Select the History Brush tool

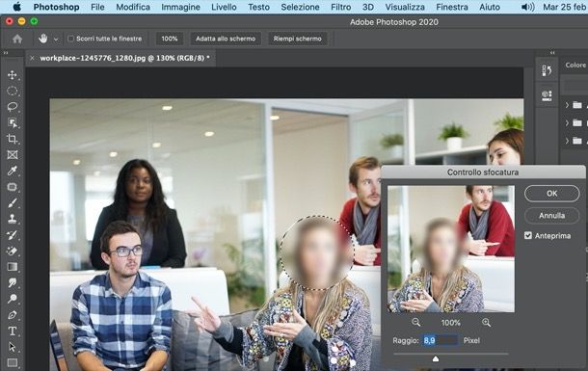point(12,235)
